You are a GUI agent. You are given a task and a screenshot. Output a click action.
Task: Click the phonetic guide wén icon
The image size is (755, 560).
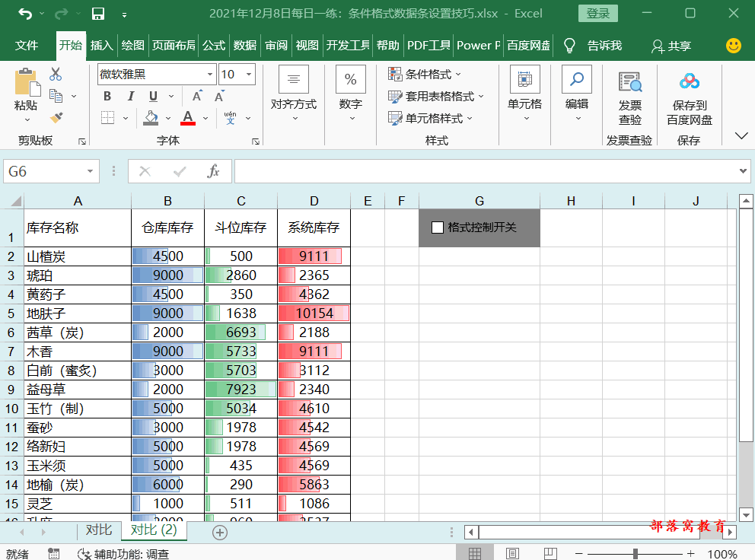coord(230,117)
